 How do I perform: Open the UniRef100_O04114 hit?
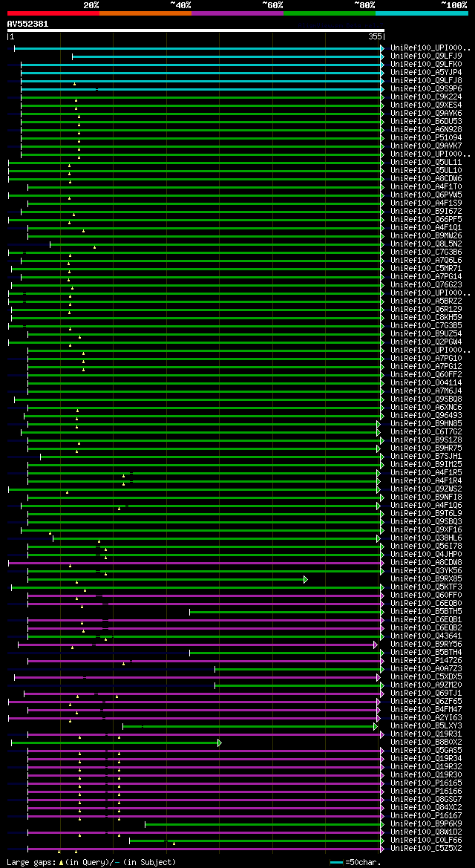click(x=426, y=382)
